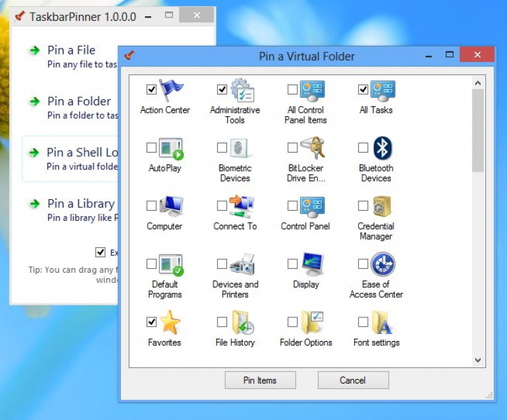The height and width of the screenshot is (420, 507).
Task: Click the green arrow beside Pin a Folder
Action: [34, 101]
